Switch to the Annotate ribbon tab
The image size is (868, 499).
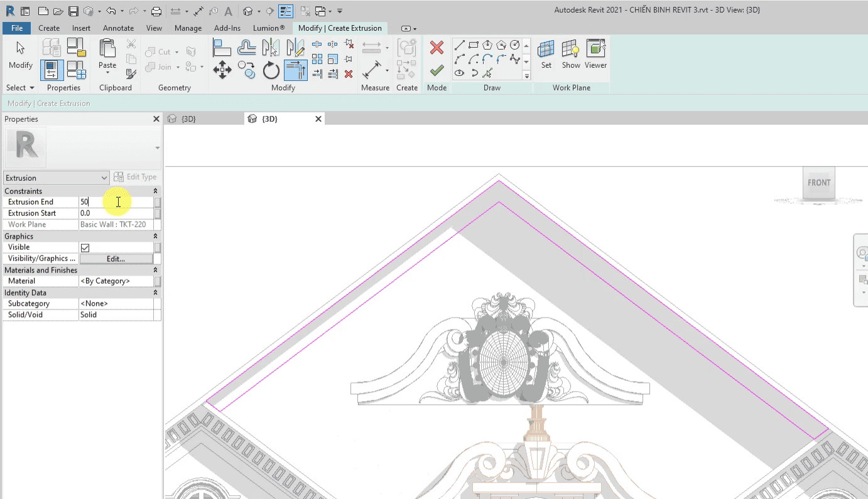tap(118, 28)
